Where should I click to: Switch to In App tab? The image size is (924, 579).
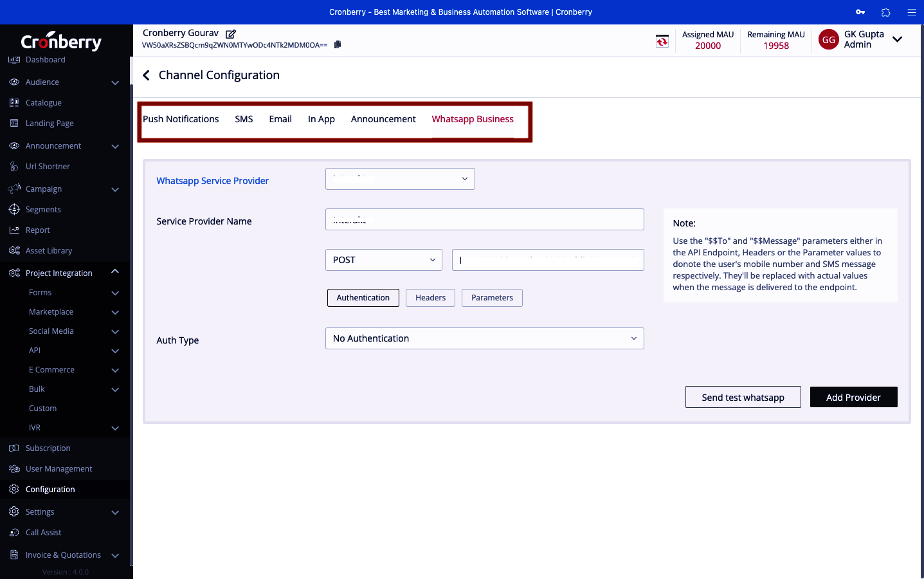coord(322,119)
